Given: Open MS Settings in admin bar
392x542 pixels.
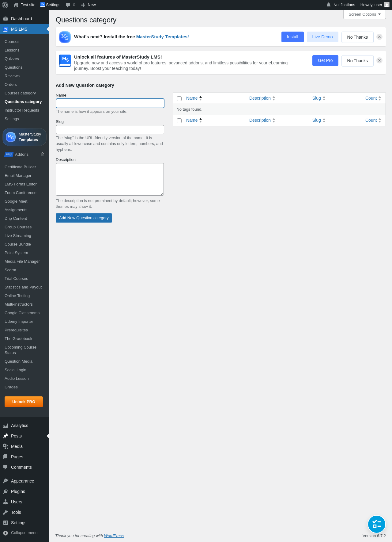Looking at the screenshot, I should pyautogui.click(x=50, y=5).
